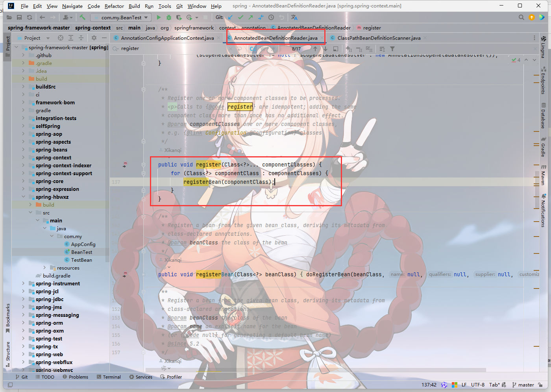This screenshot has width=551, height=392.
Task: Filter search results funnel icon
Action: (x=392, y=49)
